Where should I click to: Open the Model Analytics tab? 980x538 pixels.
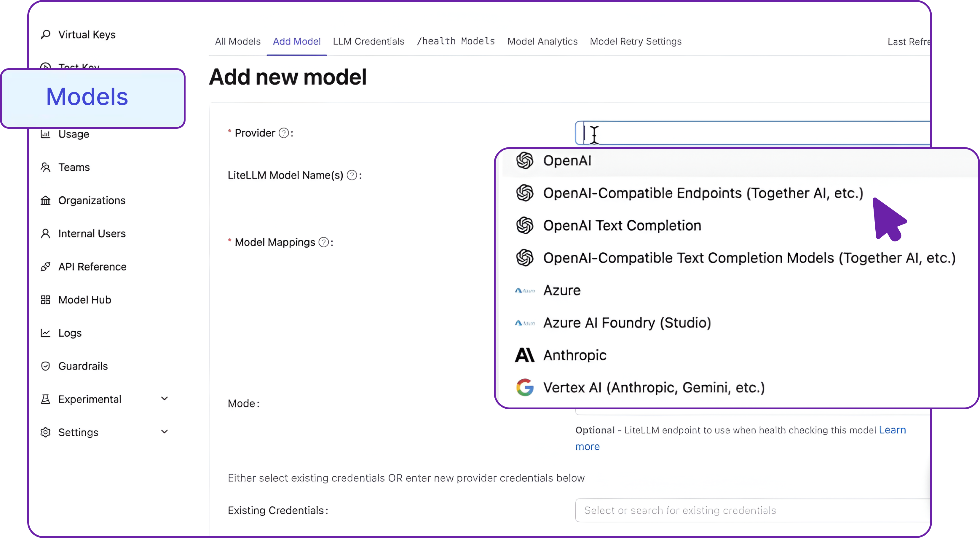[542, 42]
